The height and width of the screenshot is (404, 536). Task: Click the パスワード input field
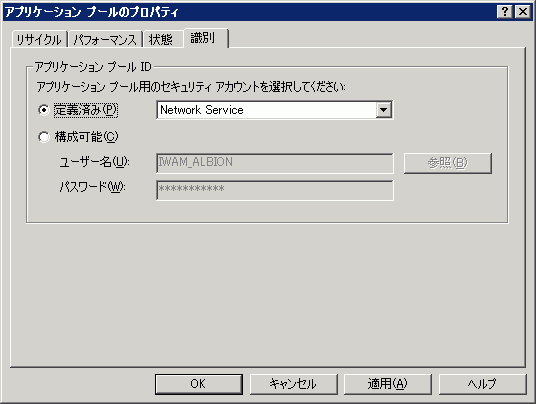[275, 190]
